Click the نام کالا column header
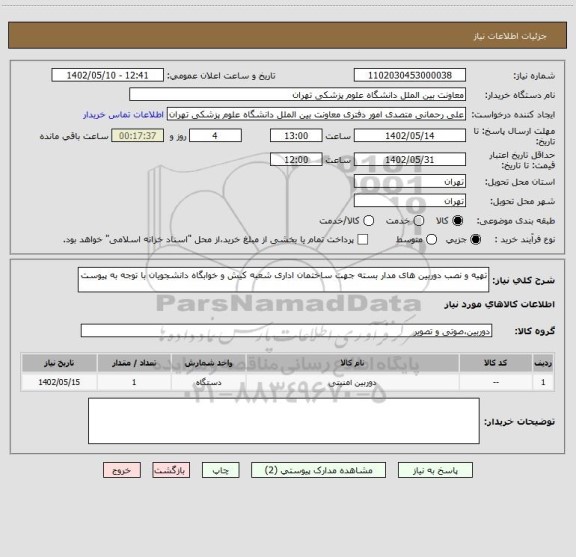 [352, 363]
